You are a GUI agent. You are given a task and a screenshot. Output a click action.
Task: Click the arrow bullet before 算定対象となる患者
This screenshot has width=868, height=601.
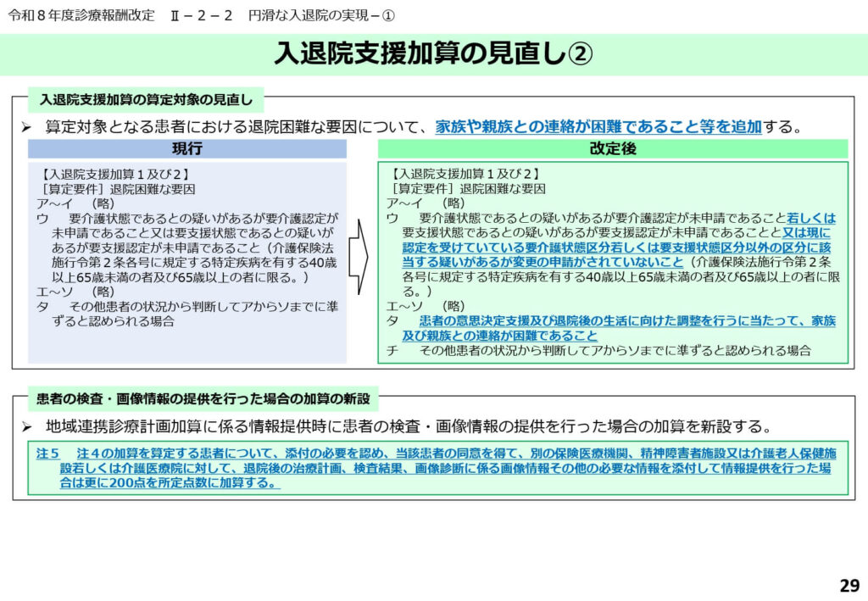pos(26,127)
